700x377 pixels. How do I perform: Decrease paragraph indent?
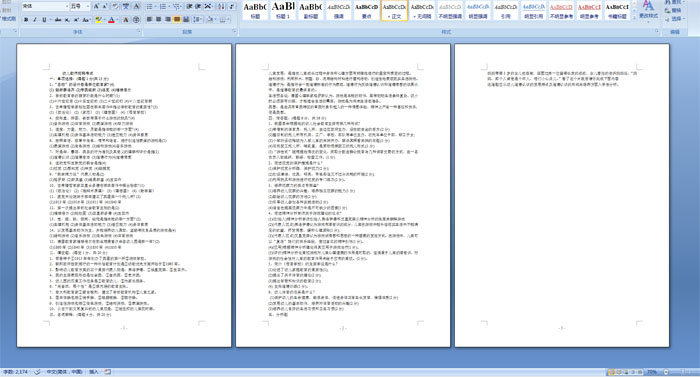pos(190,6)
